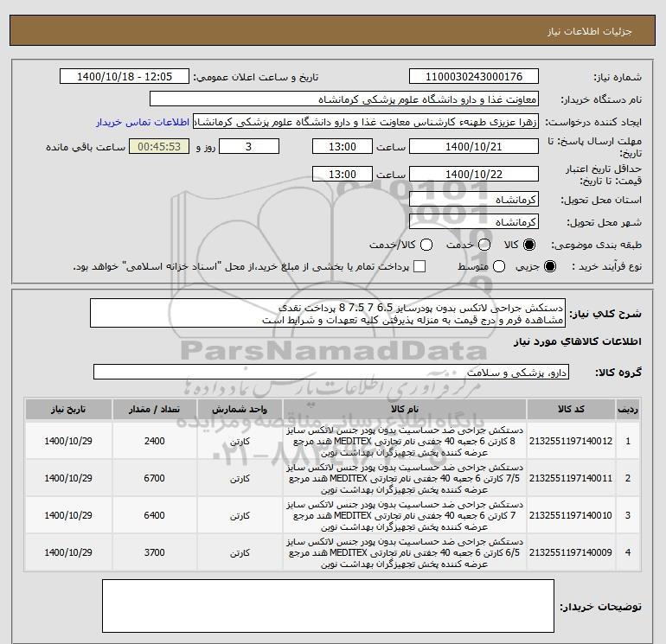
Task: Click the response deadline time 13:00 field
Action: click(x=343, y=147)
